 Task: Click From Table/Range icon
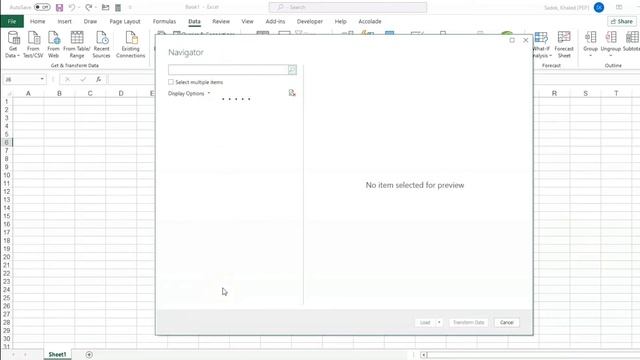[77, 44]
